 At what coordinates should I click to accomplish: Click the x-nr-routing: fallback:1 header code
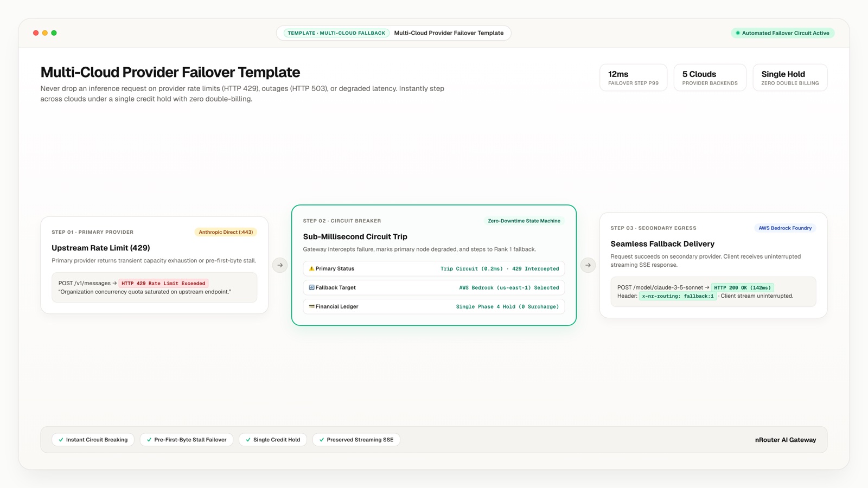coord(678,296)
